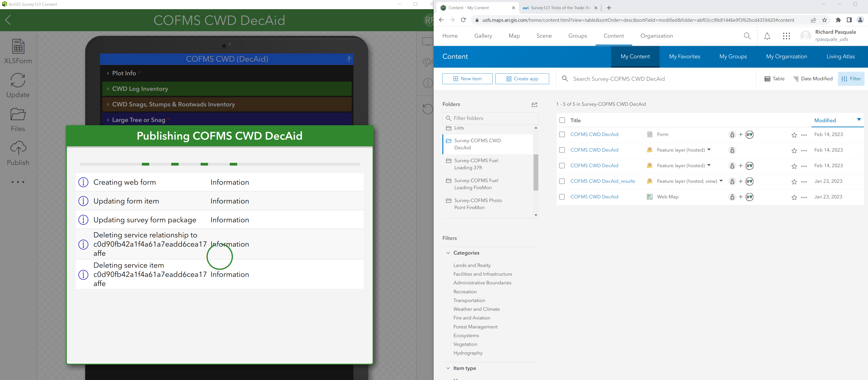The image size is (868, 380).
Task: Open the app launcher grid
Action: coord(787,36)
